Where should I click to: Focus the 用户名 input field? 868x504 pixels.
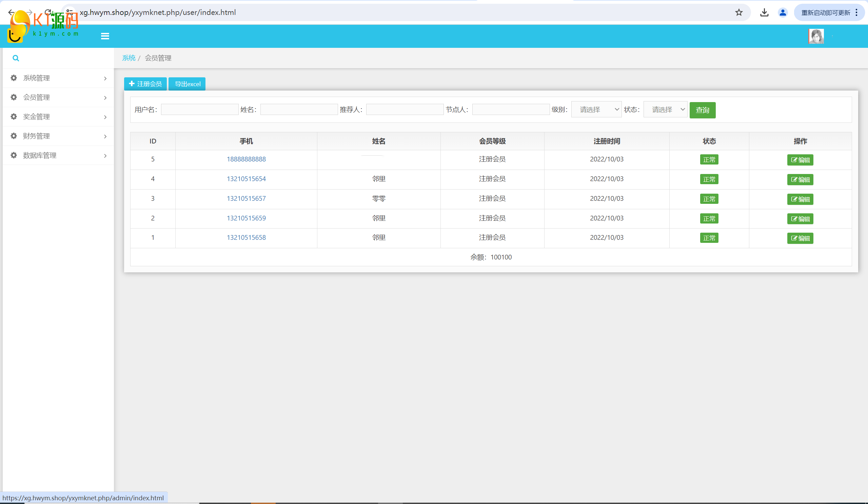point(199,110)
